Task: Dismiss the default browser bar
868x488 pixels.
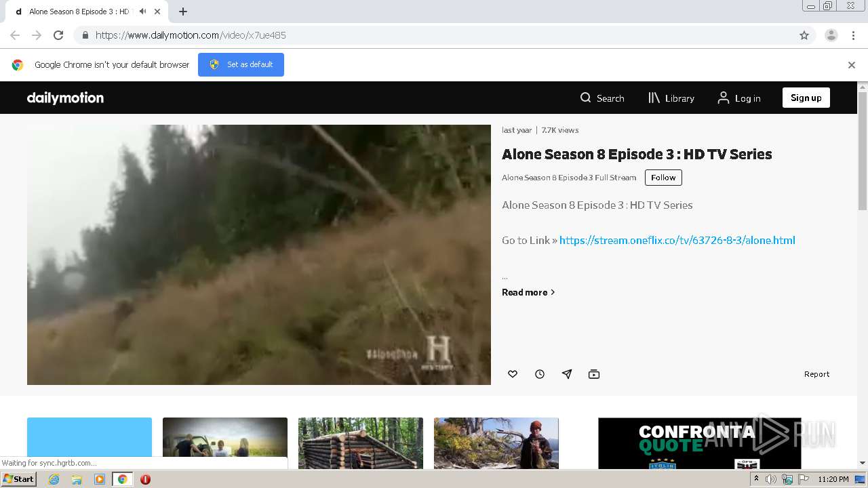Action: tap(852, 65)
